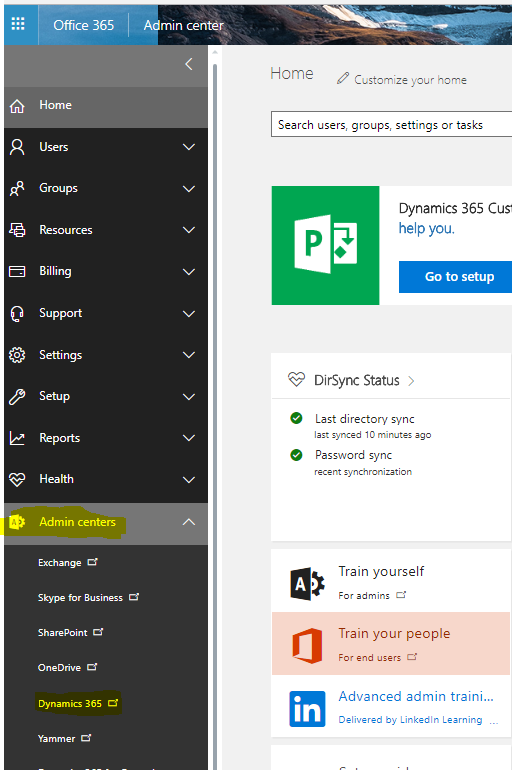Open Advanced admin training link
512x770 pixels.
tap(416, 696)
